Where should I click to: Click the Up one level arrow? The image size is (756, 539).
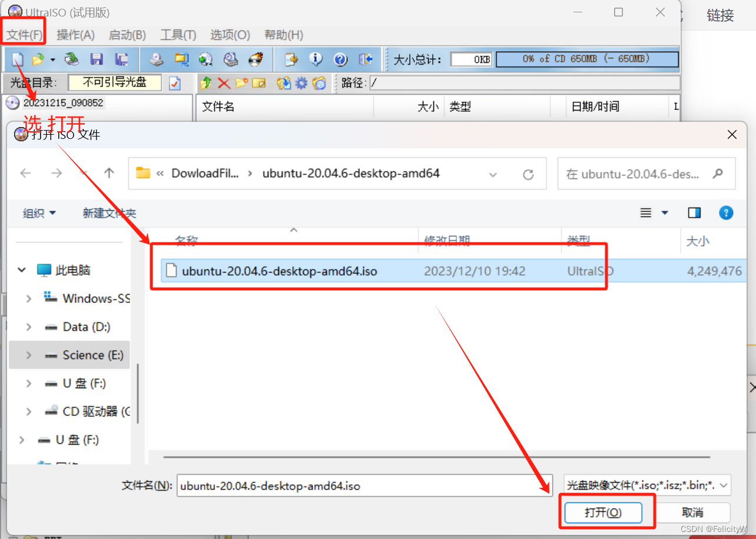[109, 173]
